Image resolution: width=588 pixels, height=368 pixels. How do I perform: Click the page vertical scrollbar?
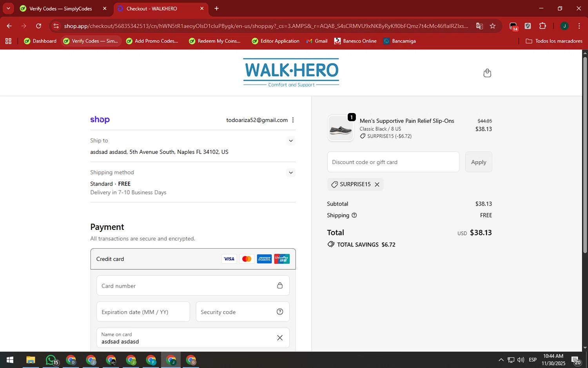click(x=585, y=155)
